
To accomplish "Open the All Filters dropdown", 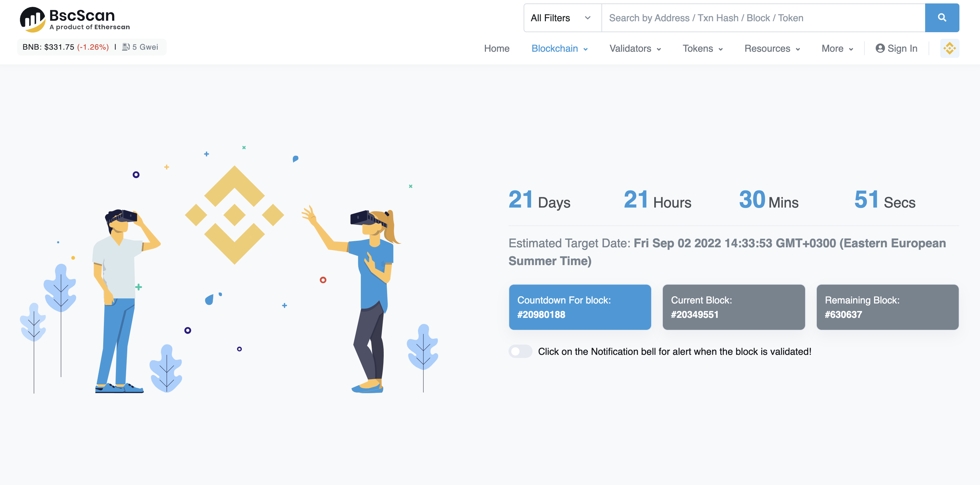I will [562, 18].
